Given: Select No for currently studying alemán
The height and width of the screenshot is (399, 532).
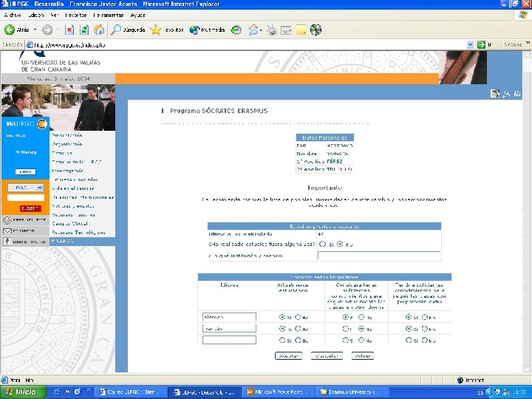Looking at the screenshot, I should [298, 317].
